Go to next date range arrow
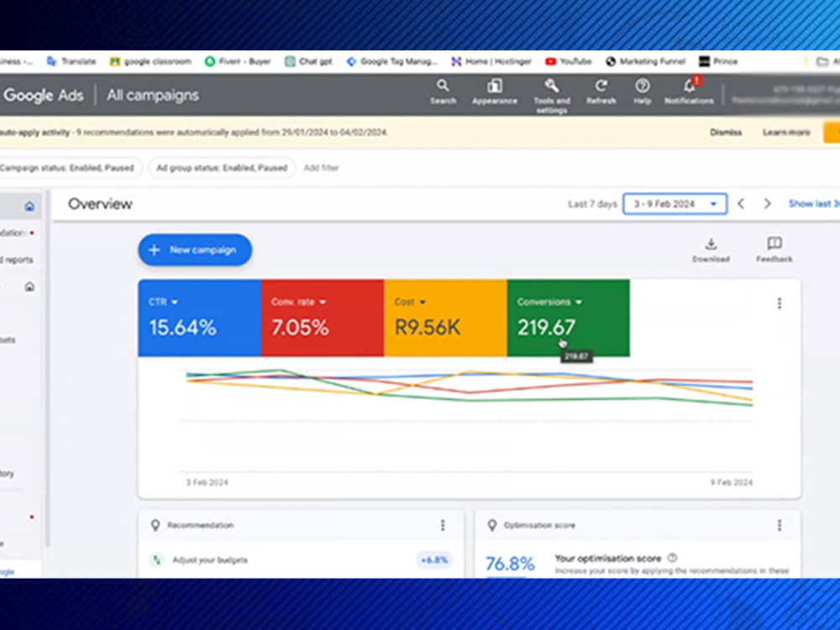This screenshot has width=840, height=630. click(767, 203)
